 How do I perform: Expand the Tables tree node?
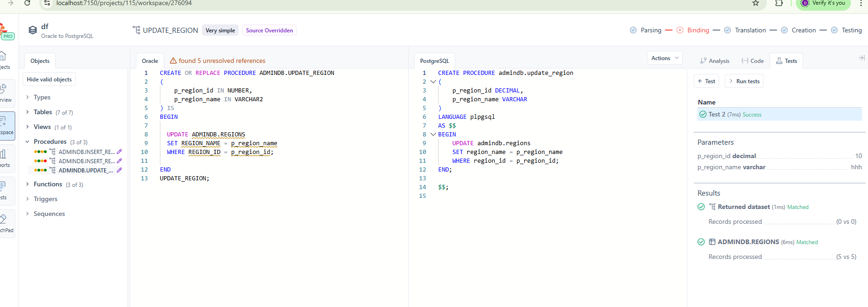(x=27, y=112)
